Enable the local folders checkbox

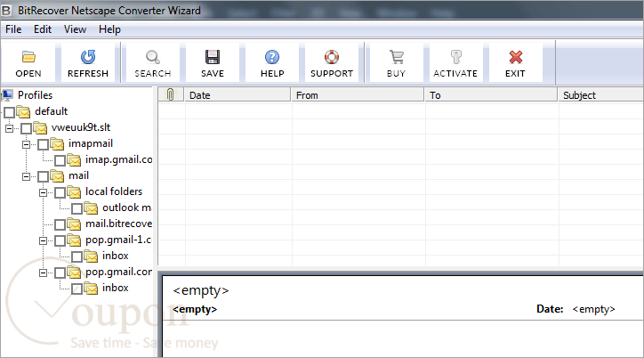pos(60,192)
